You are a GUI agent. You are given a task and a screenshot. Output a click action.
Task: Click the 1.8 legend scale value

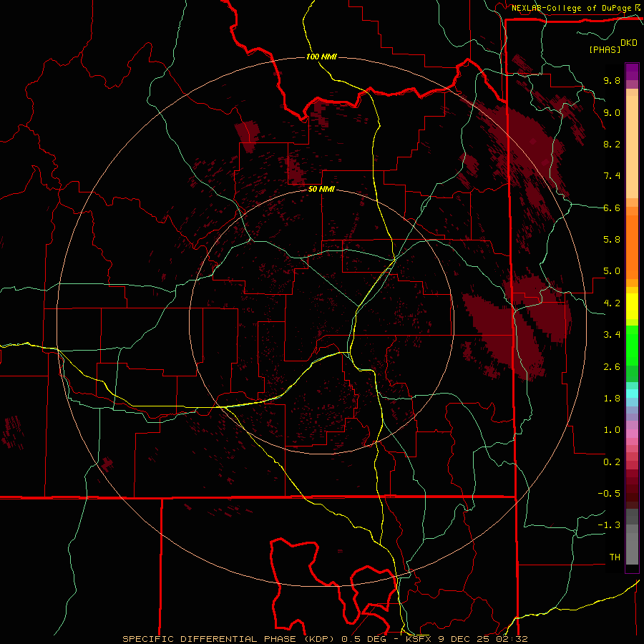point(612,399)
